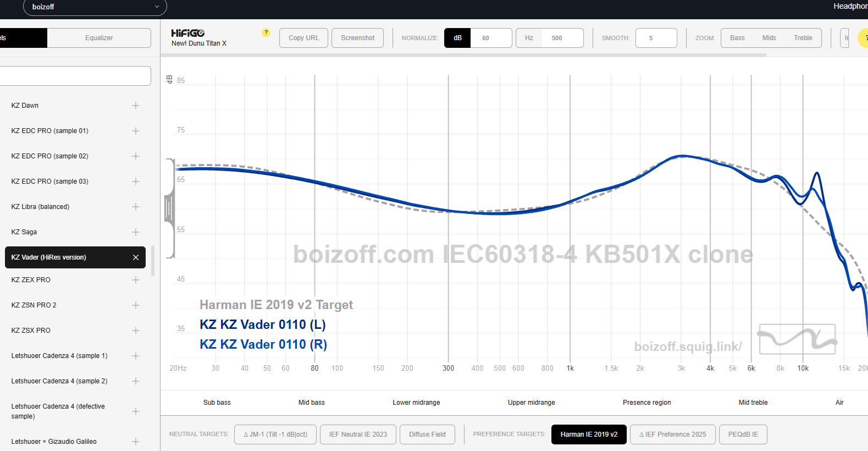Select KZ ZEX PRO entry
Screen dimensions: 868x451
[31, 280]
